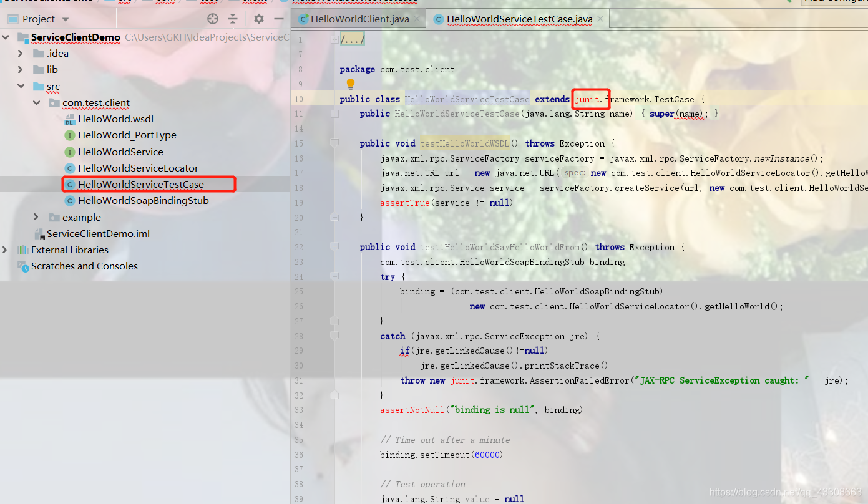Click interface icon beside HelloWorldService
Image resolution: width=868 pixels, height=504 pixels.
70,152
